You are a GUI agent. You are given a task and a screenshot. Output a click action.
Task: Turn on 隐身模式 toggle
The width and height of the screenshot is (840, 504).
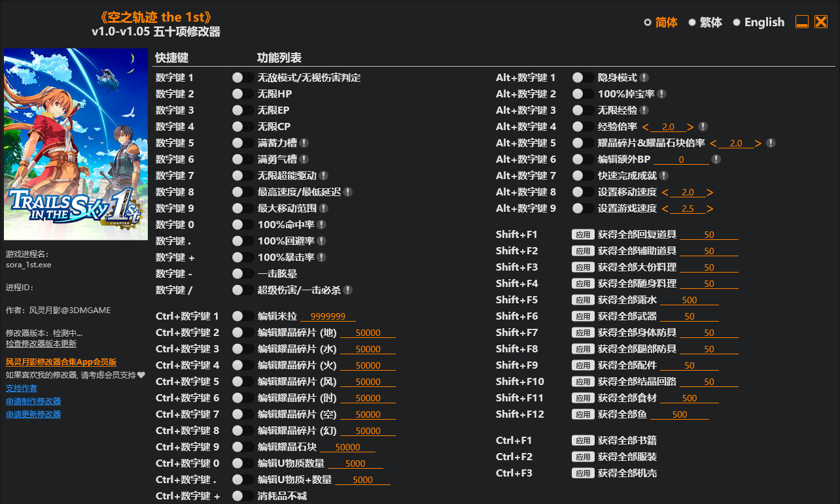click(583, 78)
